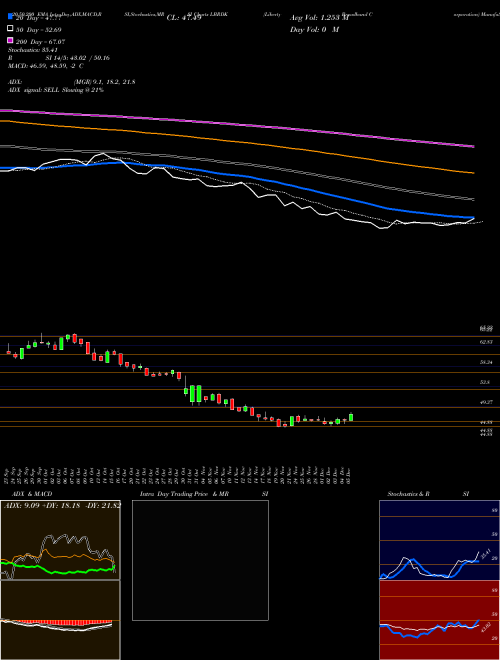Select the RSI 14/3 values line
Image resolution: width=500 pixels, height=660 pixels.
tap(59, 58)
